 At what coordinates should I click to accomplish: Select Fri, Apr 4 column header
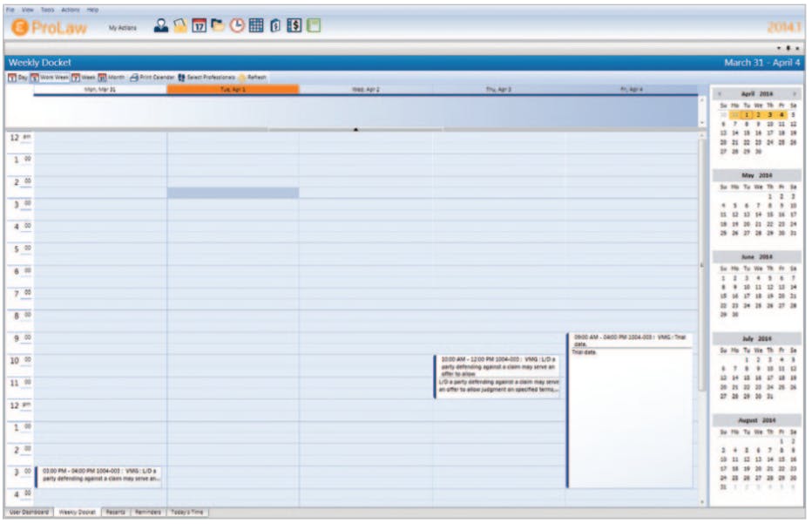click(x=632, y=90)
